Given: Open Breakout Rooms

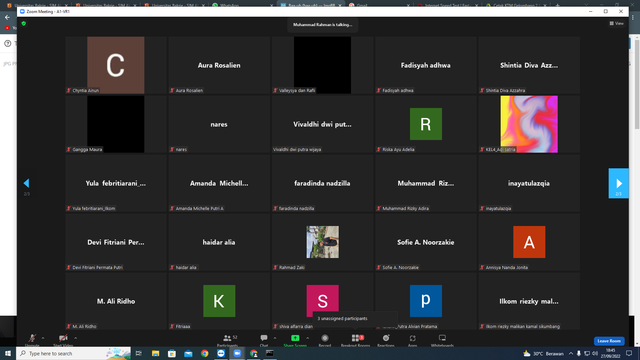Looking at the screenshot, I should [x=356, y=340].
